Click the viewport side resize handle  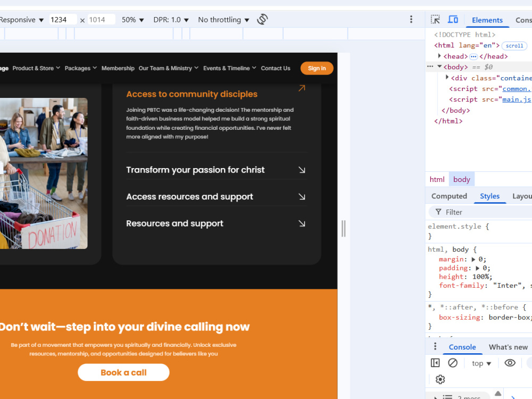(343, 228)
